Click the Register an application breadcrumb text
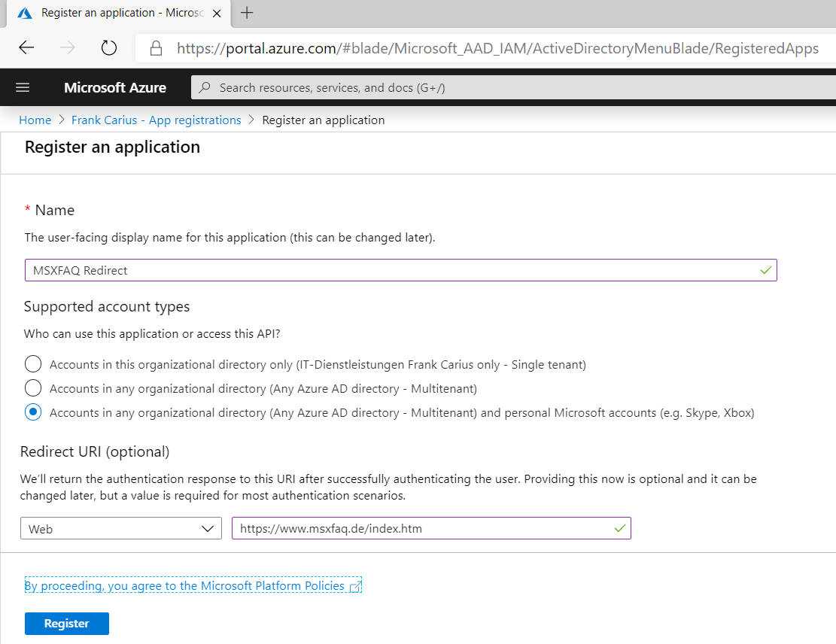 pyautogui.click(x=323, y=120)
